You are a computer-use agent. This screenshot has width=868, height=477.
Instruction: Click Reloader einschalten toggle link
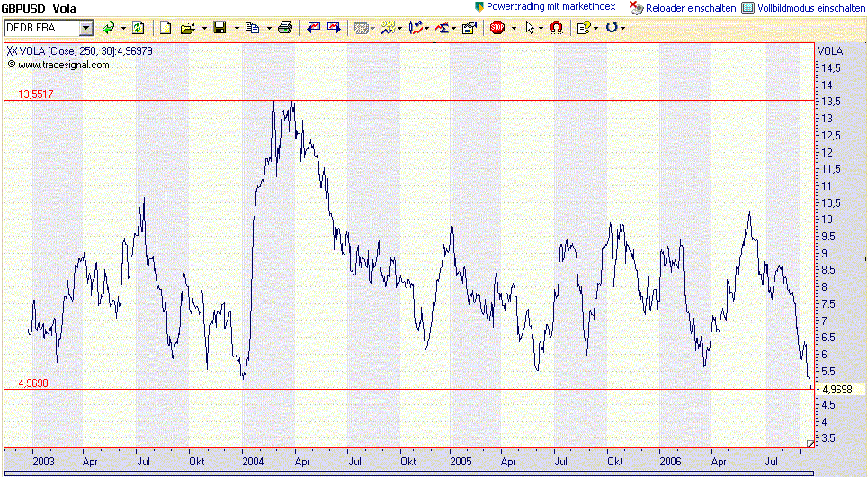(x=690, y=7)
